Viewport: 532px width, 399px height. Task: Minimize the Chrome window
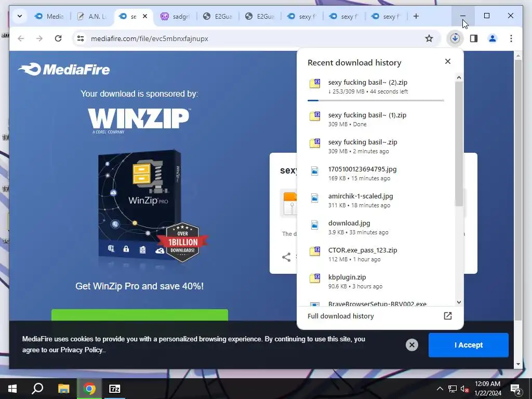click(x=463, y=16)
